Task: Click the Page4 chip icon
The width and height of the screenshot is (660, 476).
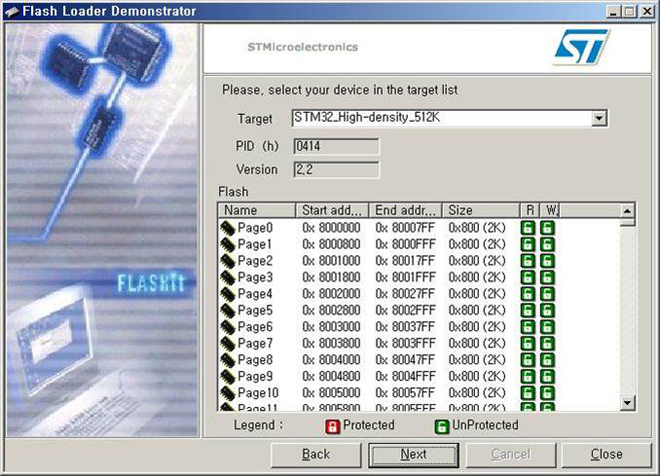Action: (228, 294)
